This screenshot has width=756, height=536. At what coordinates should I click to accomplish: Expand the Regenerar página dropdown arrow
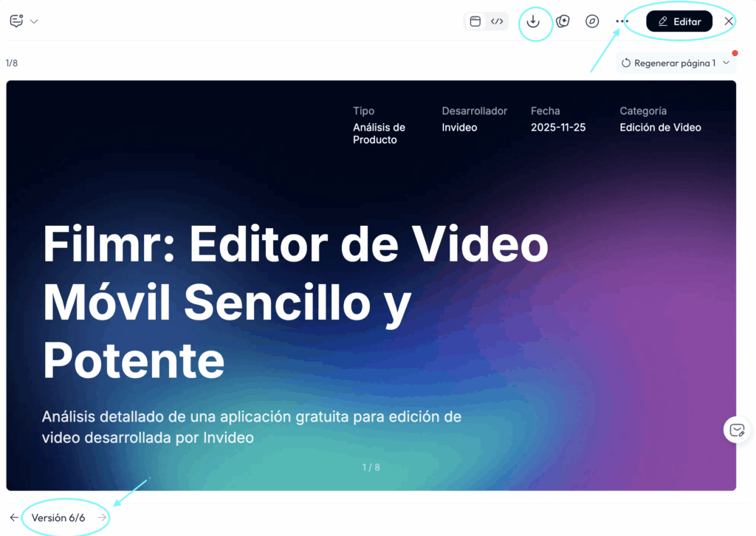point(726,63)
